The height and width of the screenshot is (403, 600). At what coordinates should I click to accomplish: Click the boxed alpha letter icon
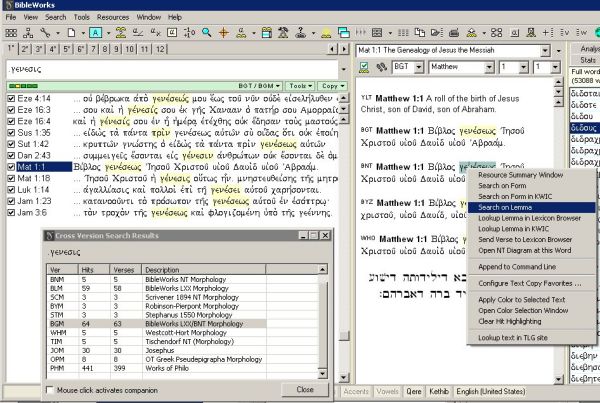pos(172,33)
